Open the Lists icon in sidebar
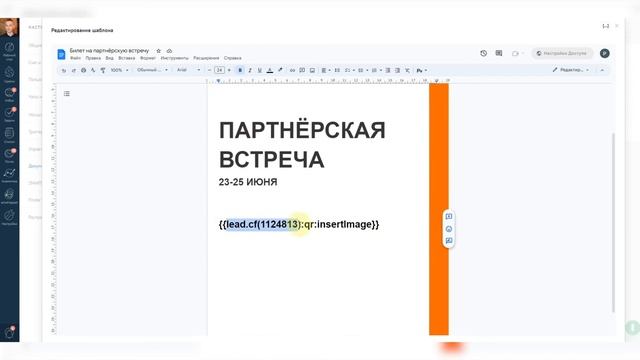Viewport: 640px width, 360px height. [x=9, y=135]
